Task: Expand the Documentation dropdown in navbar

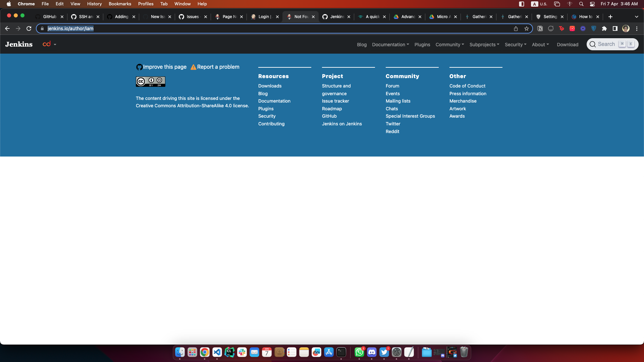Action: pos(390,45)
